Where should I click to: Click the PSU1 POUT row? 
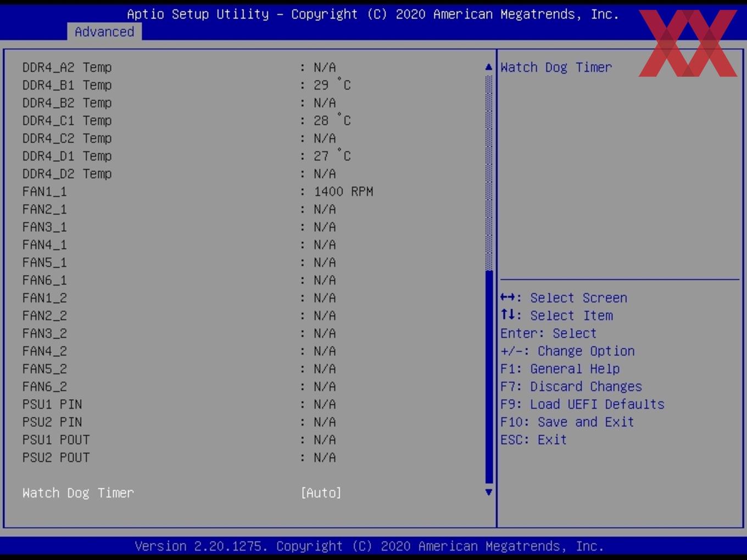tap(179, 440)
